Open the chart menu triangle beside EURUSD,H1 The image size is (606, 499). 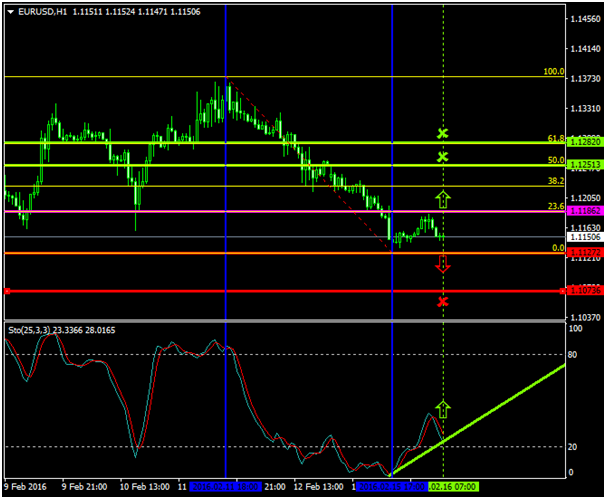10,12
